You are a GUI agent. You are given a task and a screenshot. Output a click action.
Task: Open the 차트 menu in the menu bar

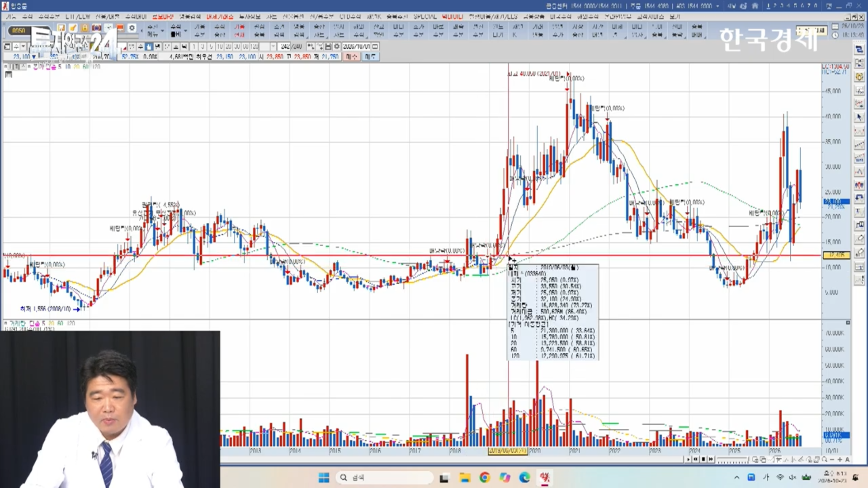tap(271, 17)
